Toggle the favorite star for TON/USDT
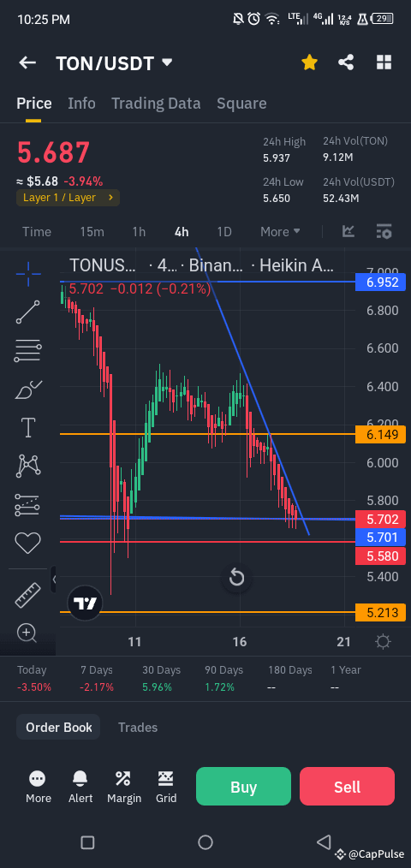 click(309, 62)
